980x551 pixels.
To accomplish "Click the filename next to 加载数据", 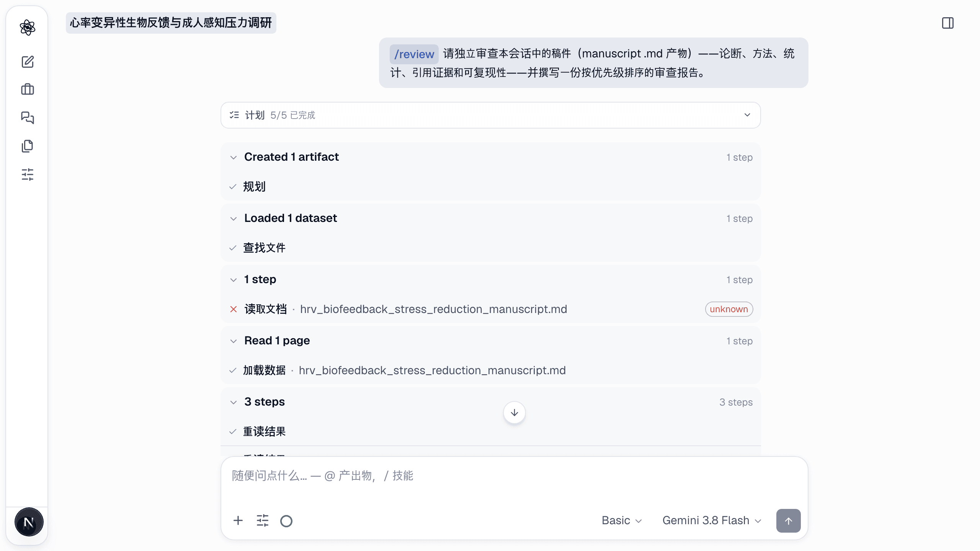I will [x=432, y=370].
